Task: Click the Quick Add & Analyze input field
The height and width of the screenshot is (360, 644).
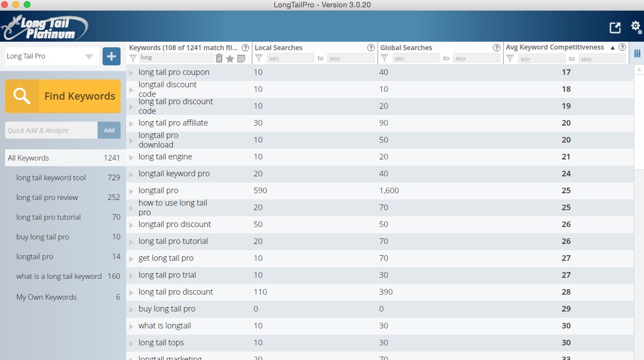Action: pyautogui.click(x=51, y=130)
